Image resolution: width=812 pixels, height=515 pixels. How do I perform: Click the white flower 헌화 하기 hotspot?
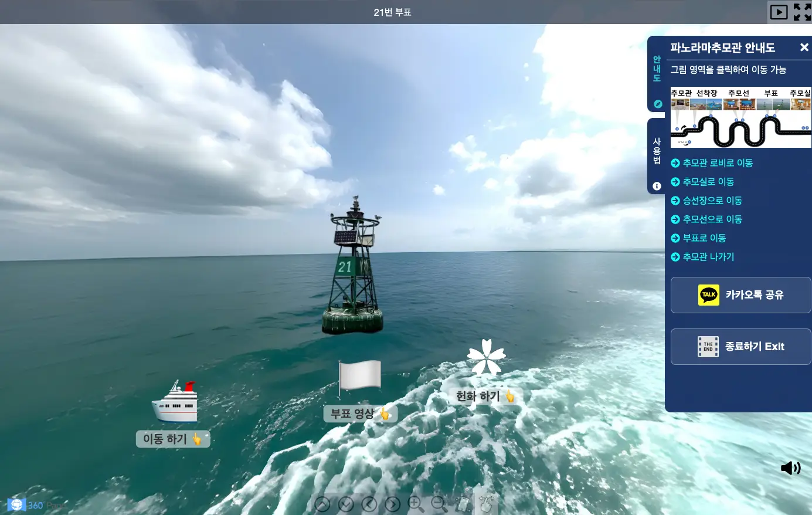(486, 357)
